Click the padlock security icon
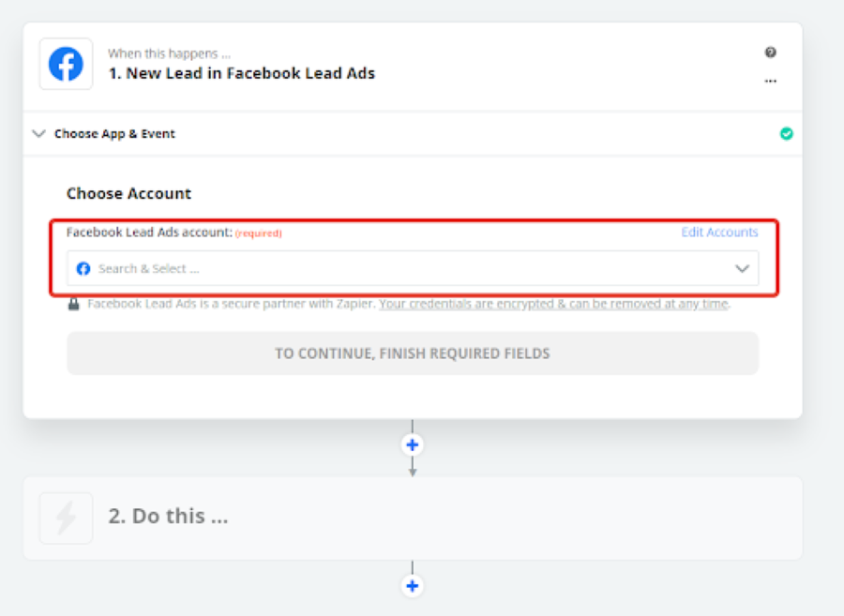844x616 pixels. pos(74,304)
